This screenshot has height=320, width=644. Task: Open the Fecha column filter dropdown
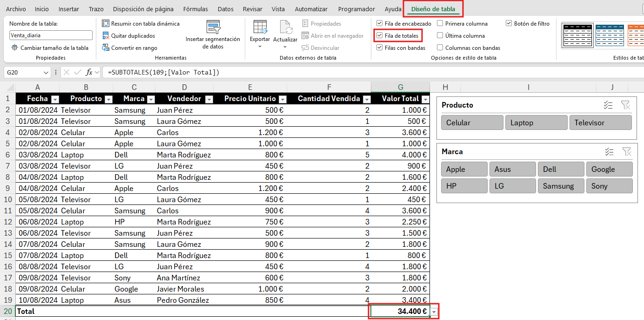coord(55,99)
